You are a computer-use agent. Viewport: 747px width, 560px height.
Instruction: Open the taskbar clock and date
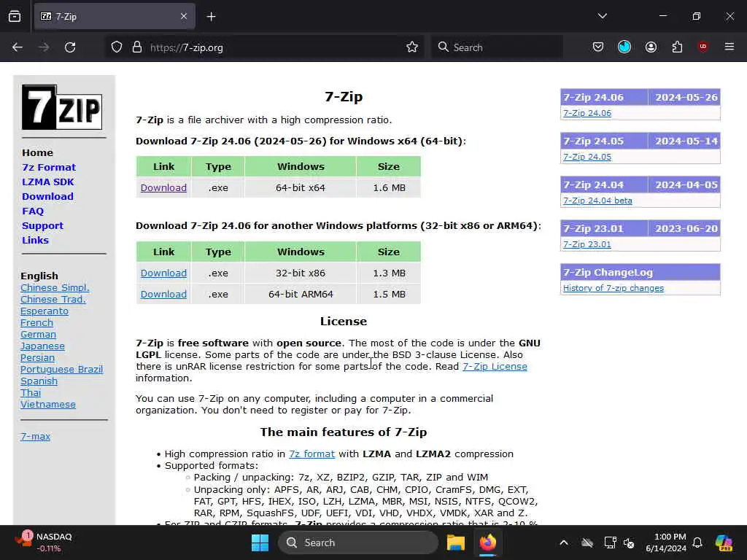[665, 542]
